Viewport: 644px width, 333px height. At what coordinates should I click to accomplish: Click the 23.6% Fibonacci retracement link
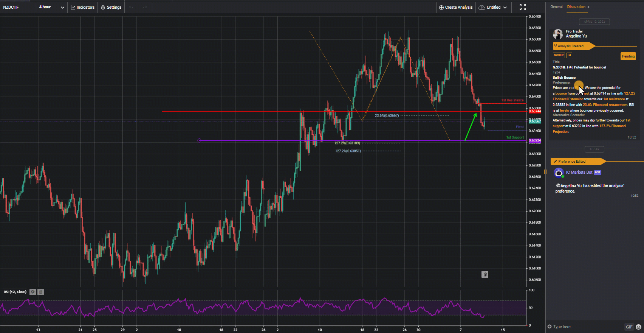coord(605,105)
